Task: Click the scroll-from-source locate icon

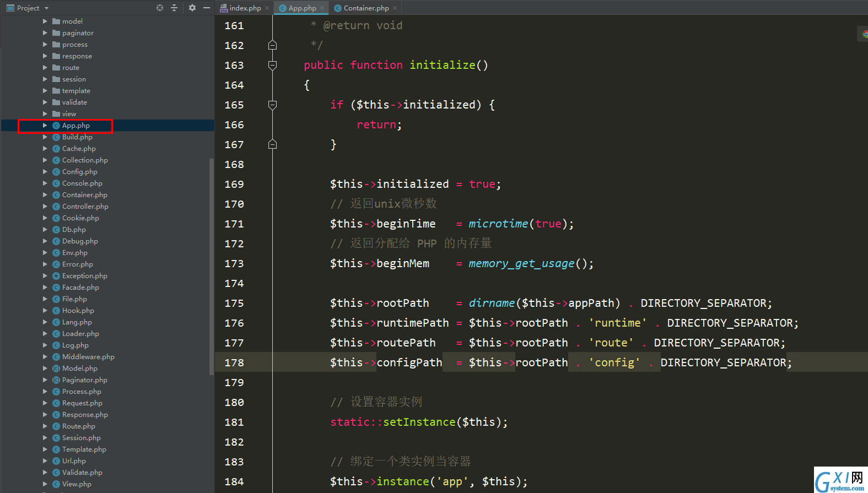Action: [160, 8]
